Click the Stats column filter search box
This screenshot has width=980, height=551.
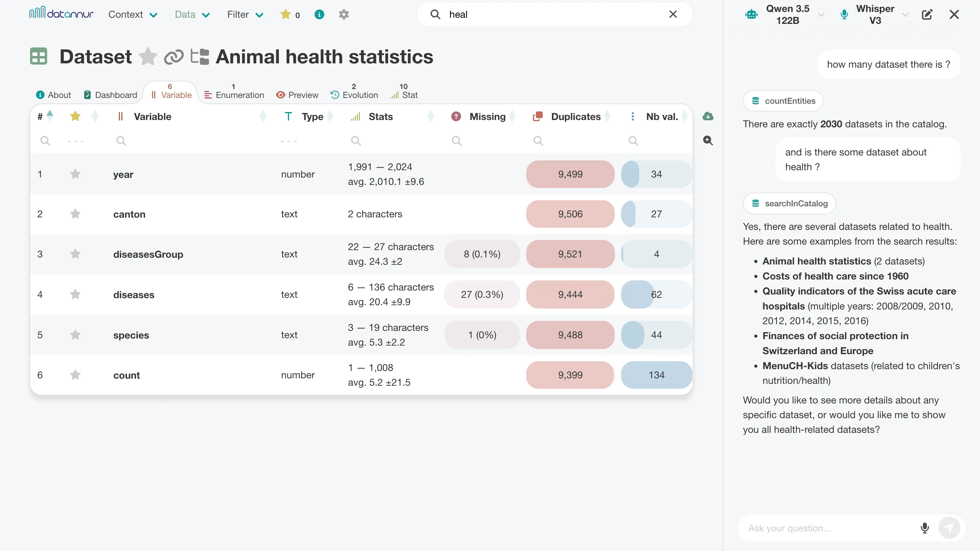point(392,141)
